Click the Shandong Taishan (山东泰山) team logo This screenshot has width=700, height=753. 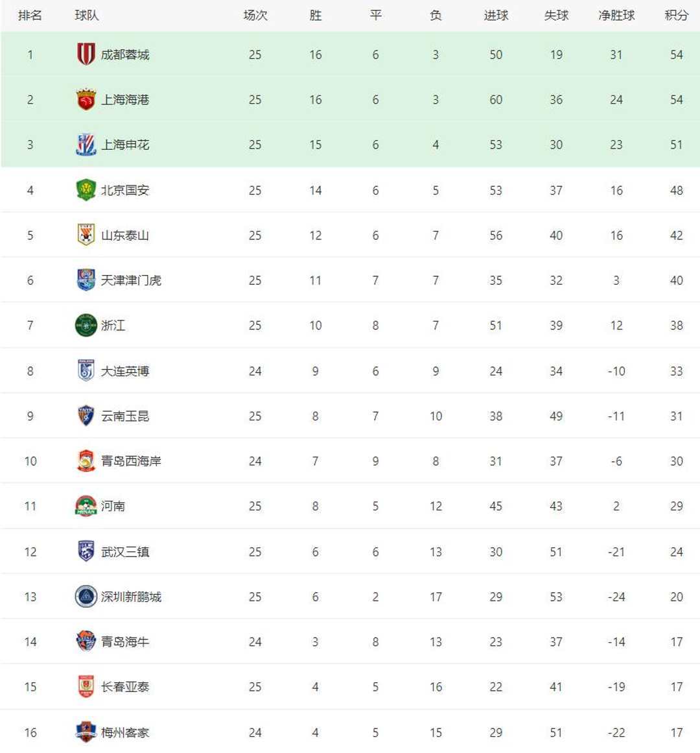pyautogui.click(x=86, y=235)
